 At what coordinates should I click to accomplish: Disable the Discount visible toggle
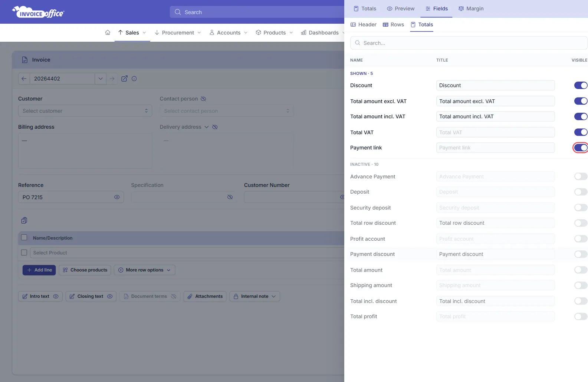(581, 85)
